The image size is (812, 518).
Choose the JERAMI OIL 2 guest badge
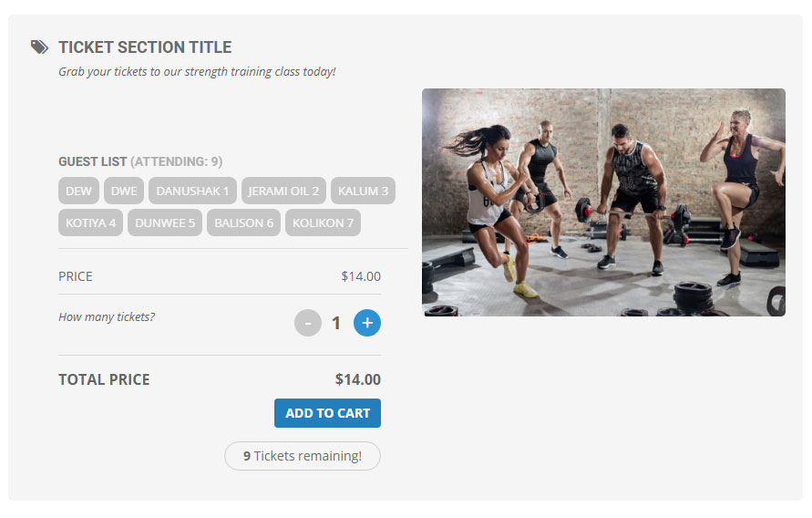click(283, 191)
